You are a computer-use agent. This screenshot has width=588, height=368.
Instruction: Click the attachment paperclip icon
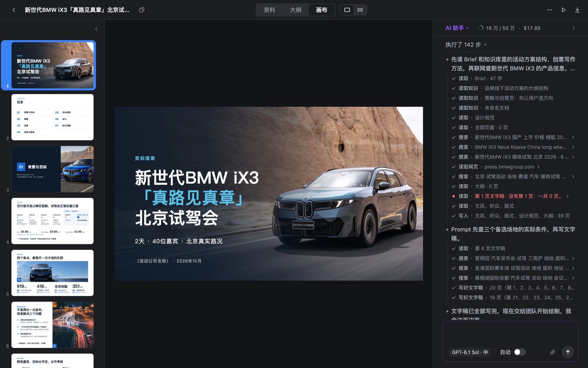[x=553, y=352]
